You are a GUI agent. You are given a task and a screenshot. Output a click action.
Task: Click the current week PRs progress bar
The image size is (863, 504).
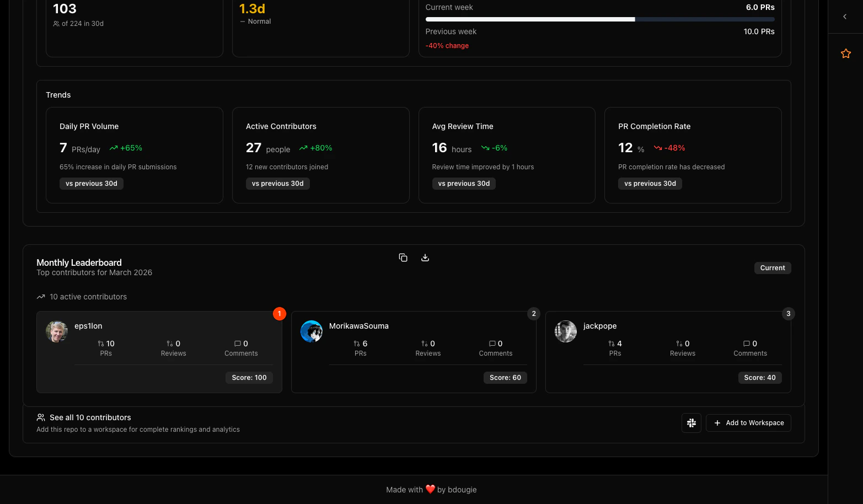coord(599,19)
